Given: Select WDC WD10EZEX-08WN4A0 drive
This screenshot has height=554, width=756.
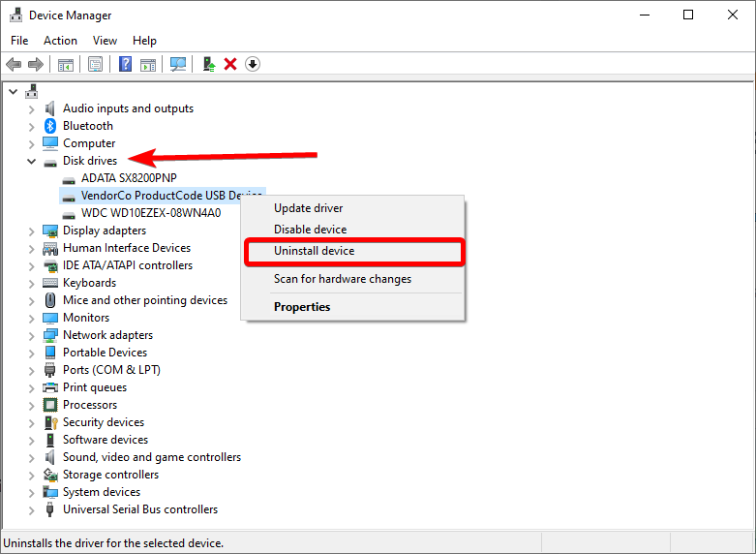Looking at the screenshot, I should click(151, 213).
